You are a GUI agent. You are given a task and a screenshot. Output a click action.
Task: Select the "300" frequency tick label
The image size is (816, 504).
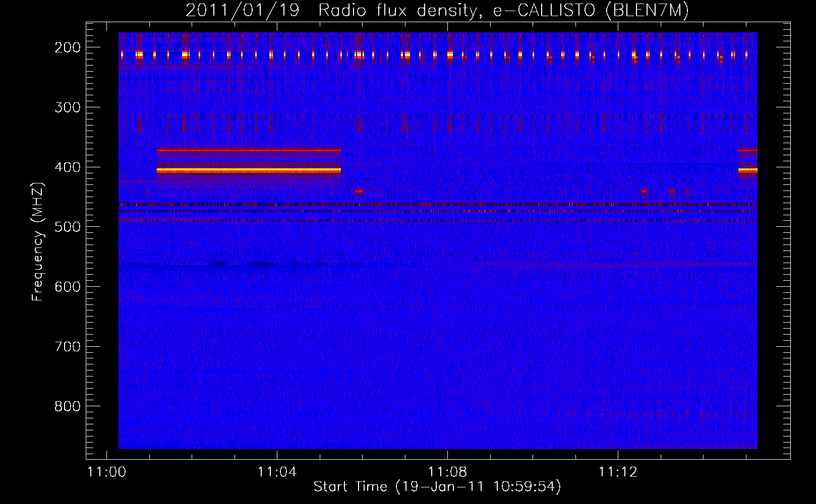tap(68, 107)
